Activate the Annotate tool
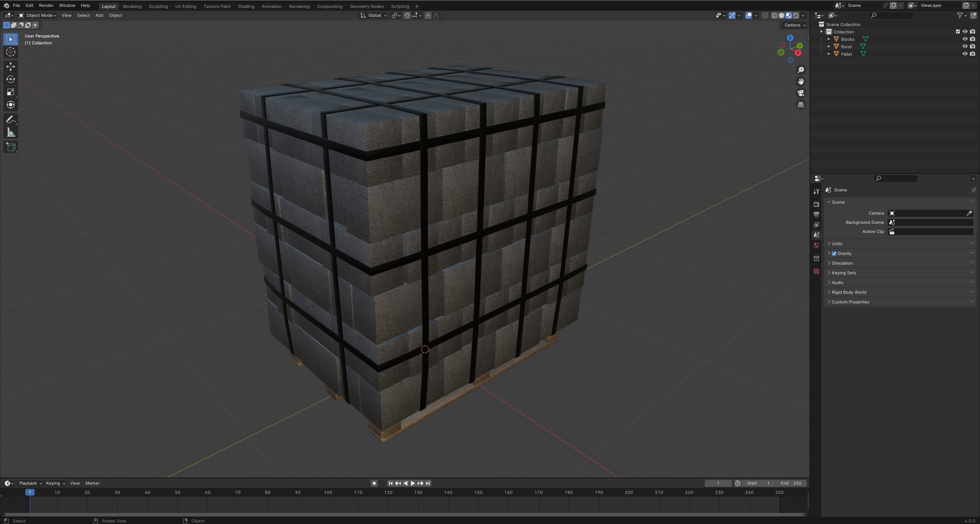 (x=11, y=119)
